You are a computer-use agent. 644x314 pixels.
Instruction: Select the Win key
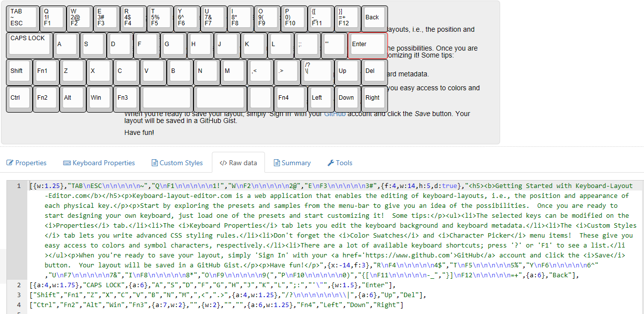[x=100, y=99]
